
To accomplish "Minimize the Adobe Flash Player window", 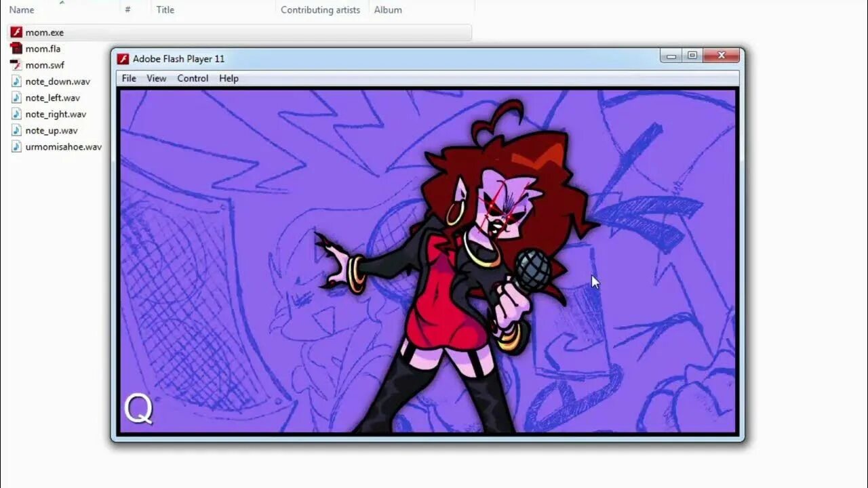I will pos(671,56).
